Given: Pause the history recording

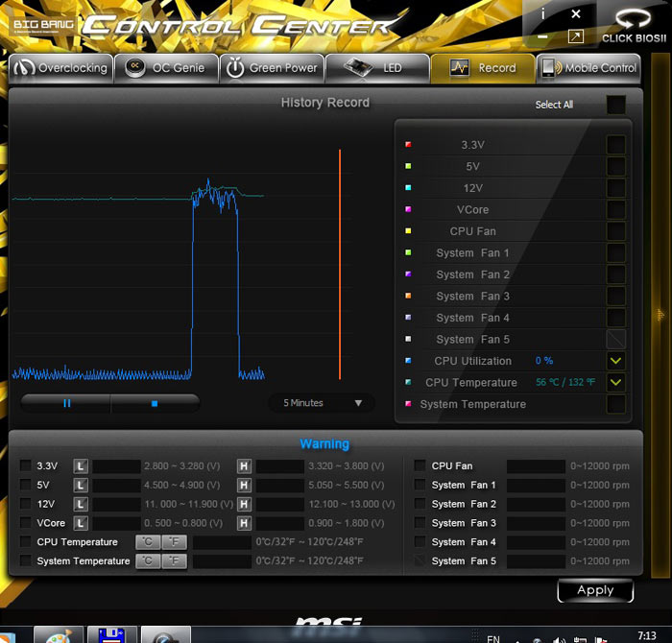Looking at the screenshot, I should click(x=66, y=403).
